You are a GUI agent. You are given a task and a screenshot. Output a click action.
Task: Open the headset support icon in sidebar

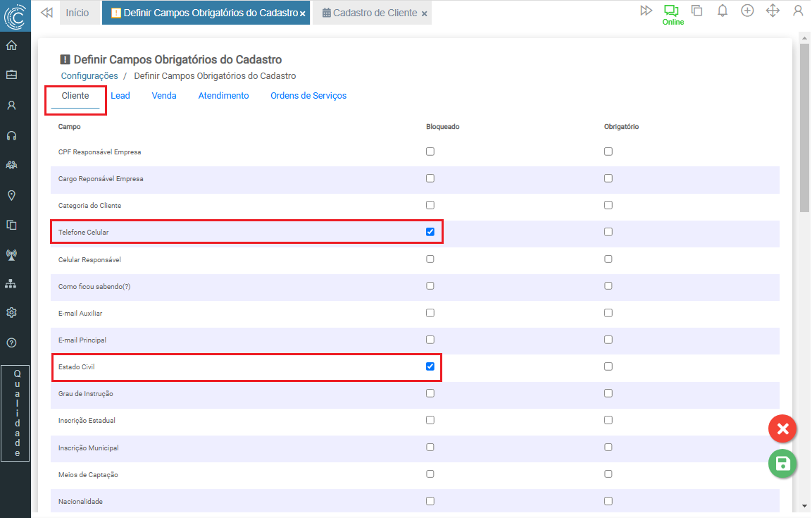[x=11, y=135]
